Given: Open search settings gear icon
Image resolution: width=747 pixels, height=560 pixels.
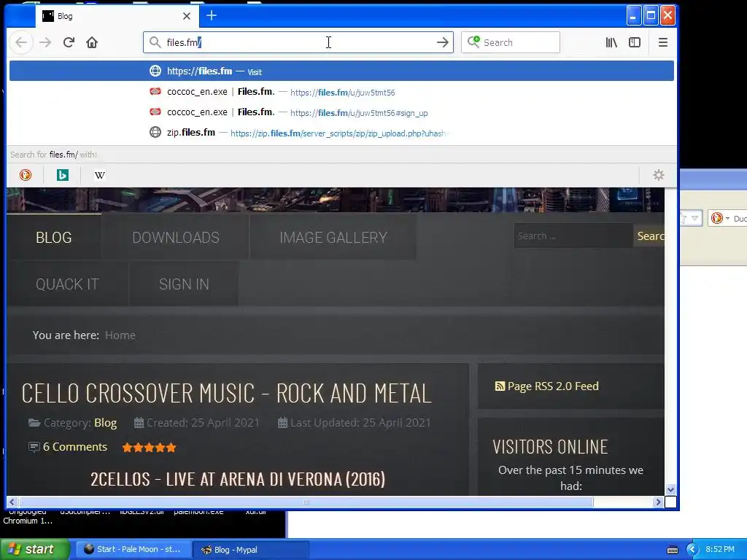Looking at the screenshot, I should point(659,175).
